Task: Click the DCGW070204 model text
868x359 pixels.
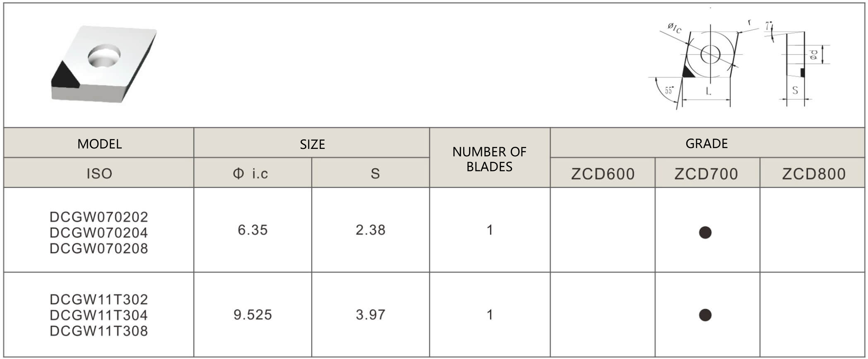Action: [99, 233]
